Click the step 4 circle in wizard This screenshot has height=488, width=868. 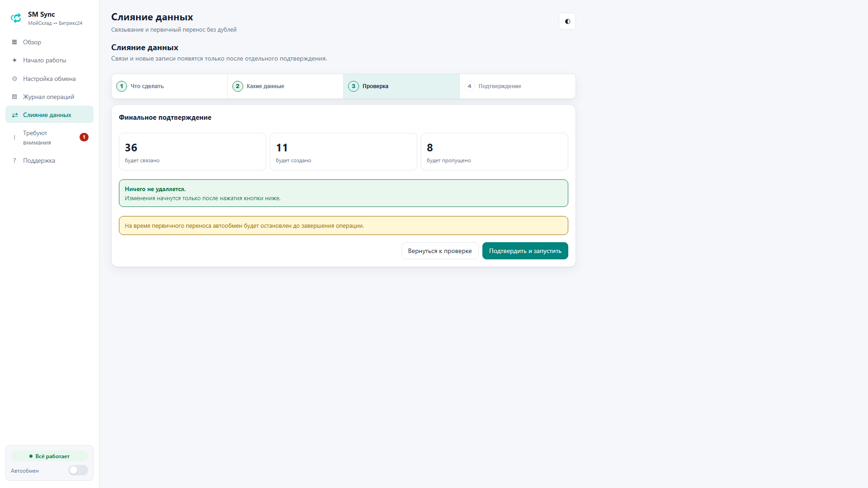pyautogui.click(x=470, y=86)
